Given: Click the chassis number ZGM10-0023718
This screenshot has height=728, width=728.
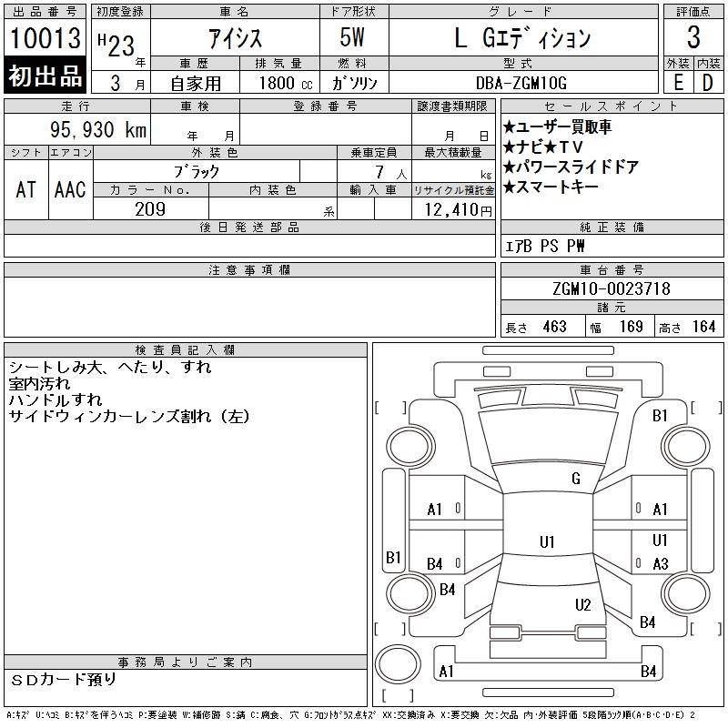Looking at the screenshot, I should [612, 288].
